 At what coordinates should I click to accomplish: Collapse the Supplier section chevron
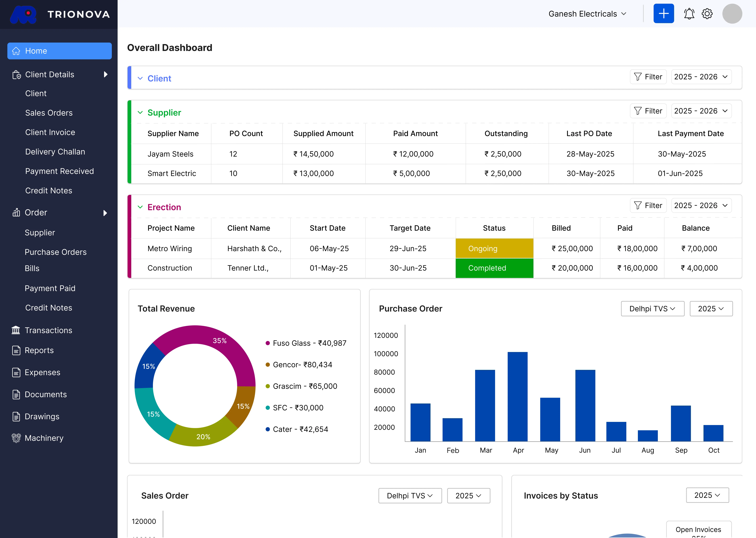pyautogui.click(x=140, y=113)
